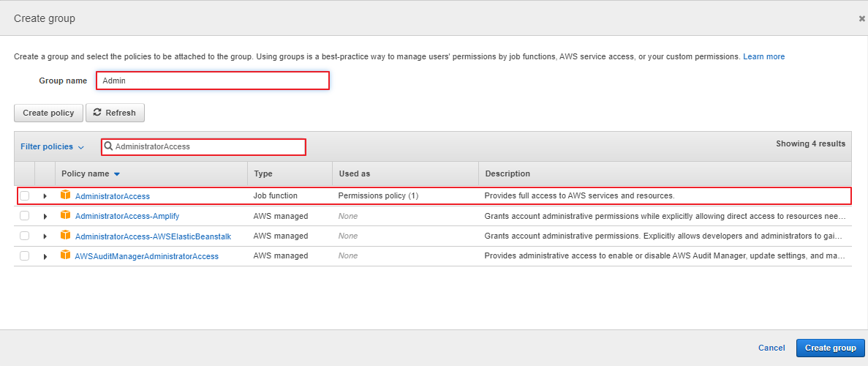The height and width of the screenshot is (366, 868).
Task: Click the 'Job function' type cell
Action: pos(276,195)
